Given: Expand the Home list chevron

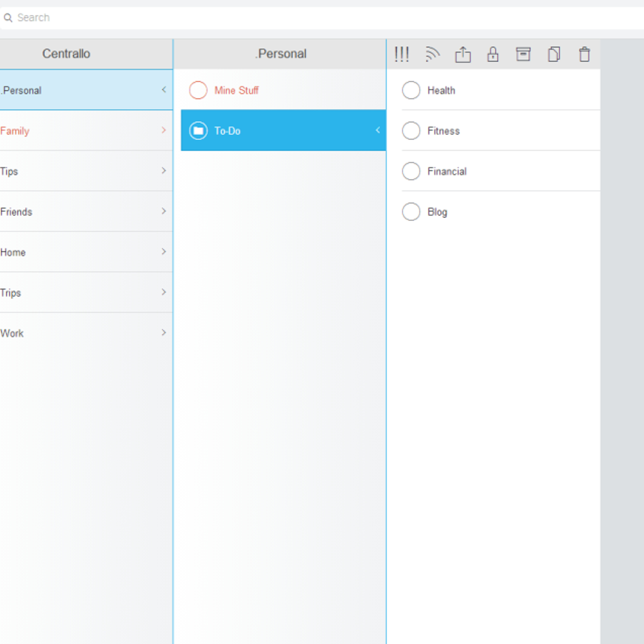Looking at the screenshot, I should [x=164, y=252].
